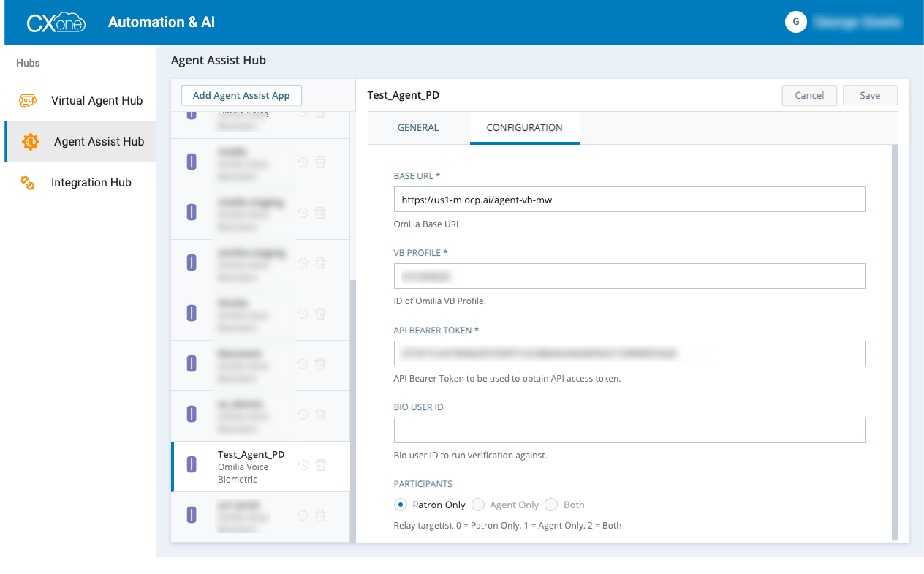Select the Agent Assist Hub gear icon

pos(30,142)
